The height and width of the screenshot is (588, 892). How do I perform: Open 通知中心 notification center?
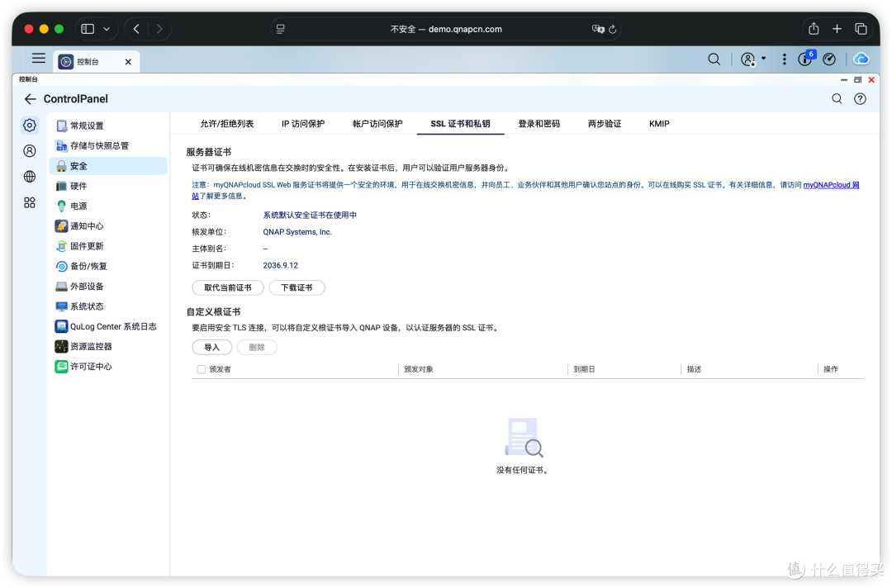pos(108,226)
